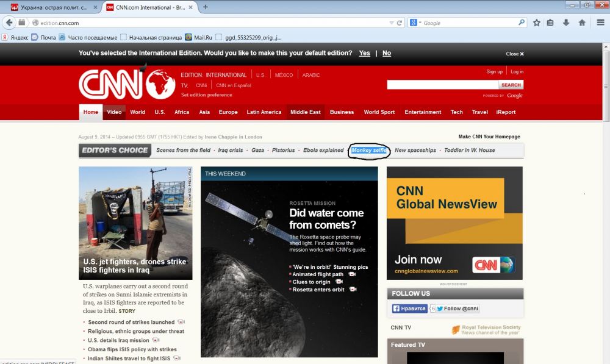This screenshot has height=364, width=610.
Task: Open the iReport section
Action: pos(506,112)
